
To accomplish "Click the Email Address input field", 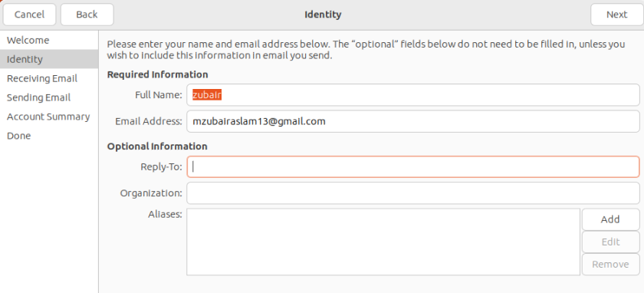I will tap(413, 121).
